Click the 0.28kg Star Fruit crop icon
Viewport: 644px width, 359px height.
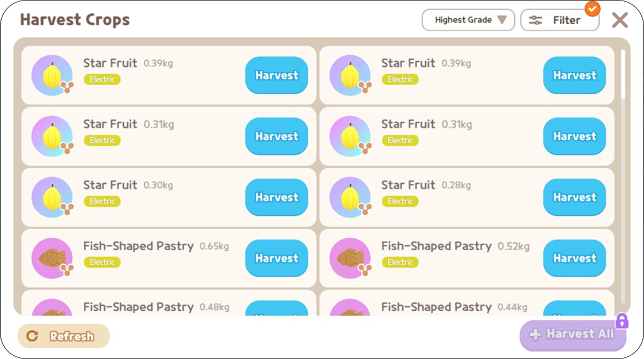(350, 197)
